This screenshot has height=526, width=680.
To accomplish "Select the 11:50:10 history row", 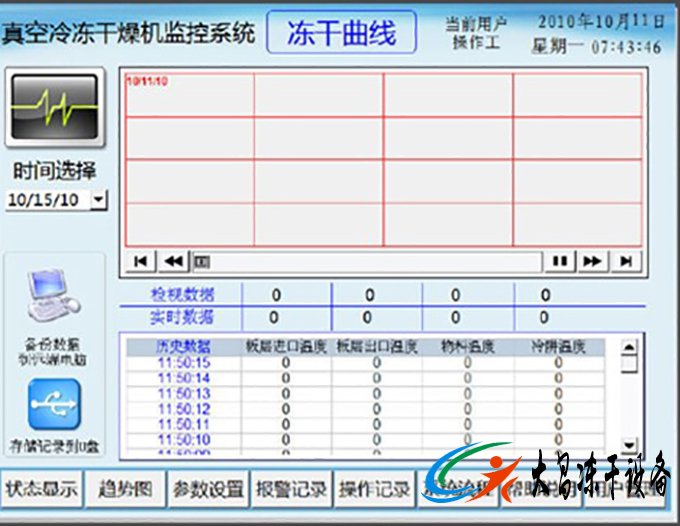I will 365,440.
